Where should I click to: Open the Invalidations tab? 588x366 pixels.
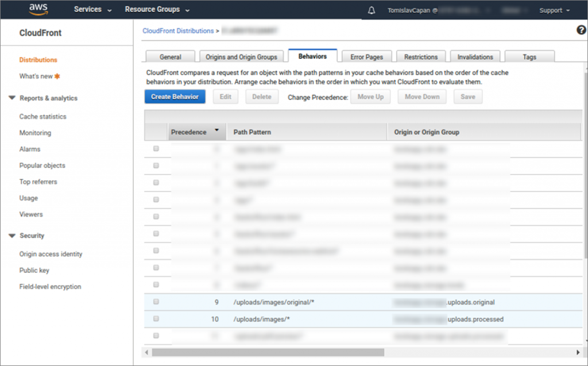(475, 56)
